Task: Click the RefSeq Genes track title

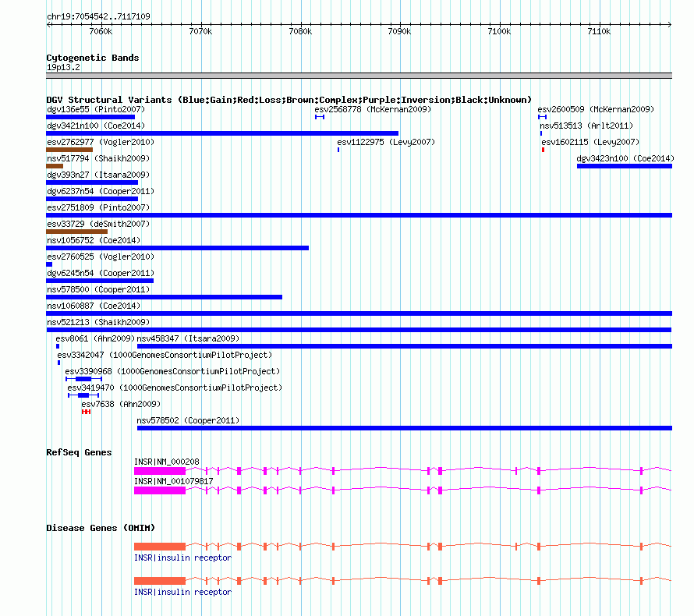Action: [x=79, y=452]
